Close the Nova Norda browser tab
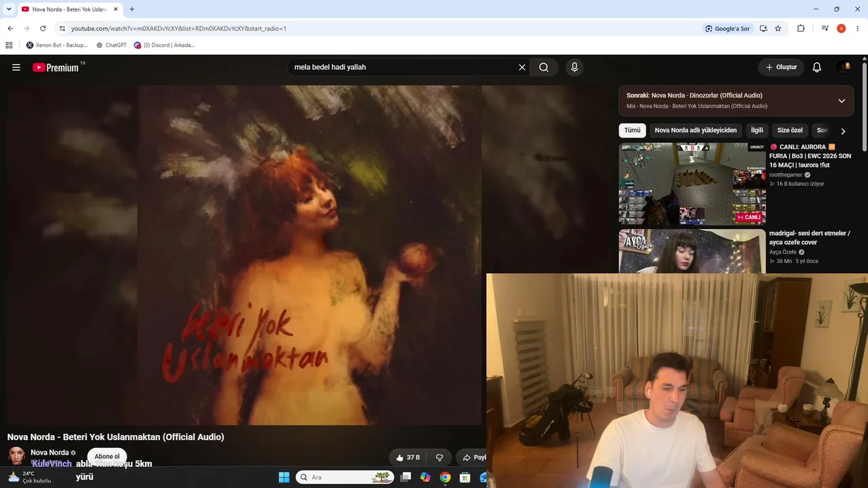 (115, 9)
